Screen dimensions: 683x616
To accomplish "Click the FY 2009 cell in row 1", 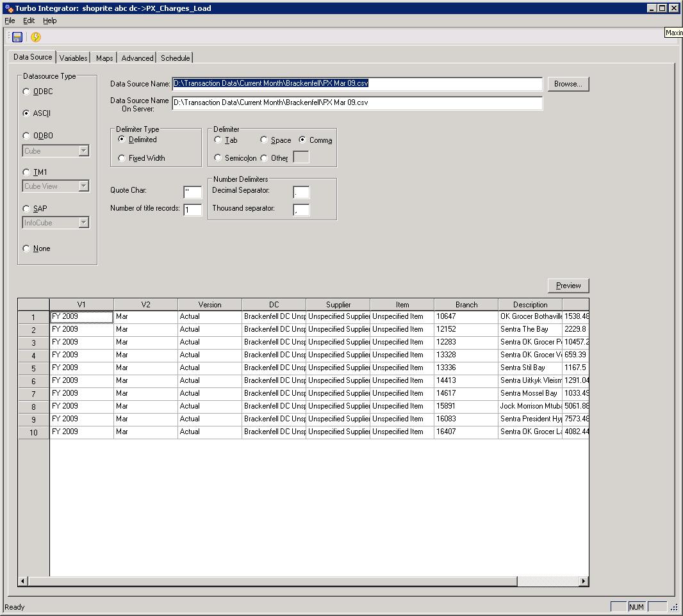I will pyautogui.click(x=81, y=316).
